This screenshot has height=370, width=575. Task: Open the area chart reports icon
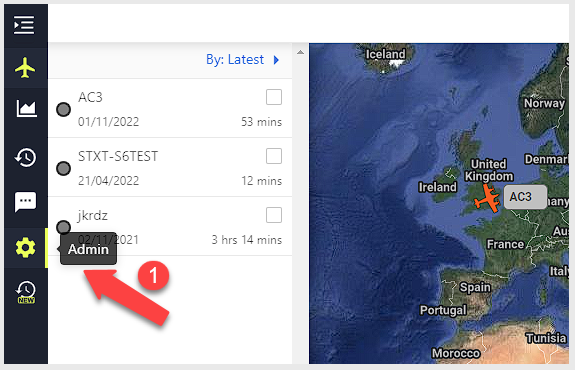pos(26,109)
